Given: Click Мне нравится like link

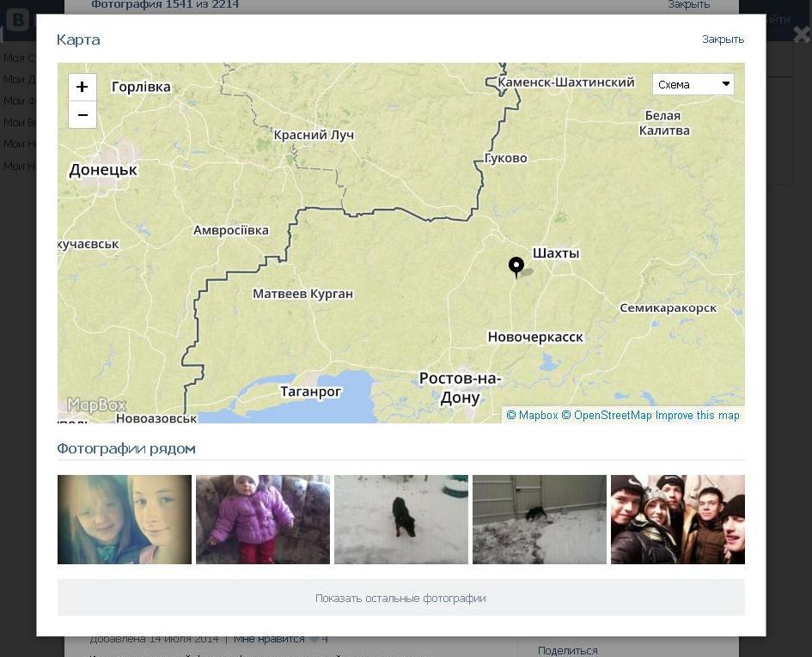Looking at the screenshot, I should (x=269, y=639).
